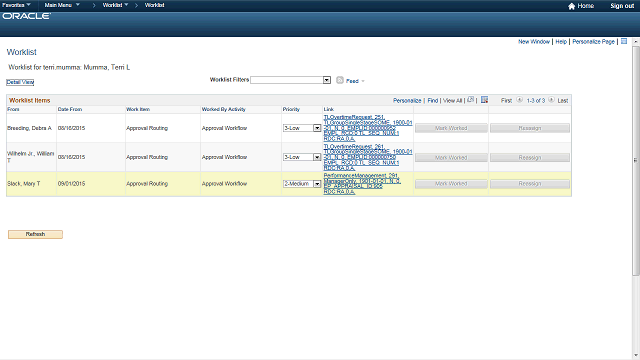Click the Help link

point(561,42)
